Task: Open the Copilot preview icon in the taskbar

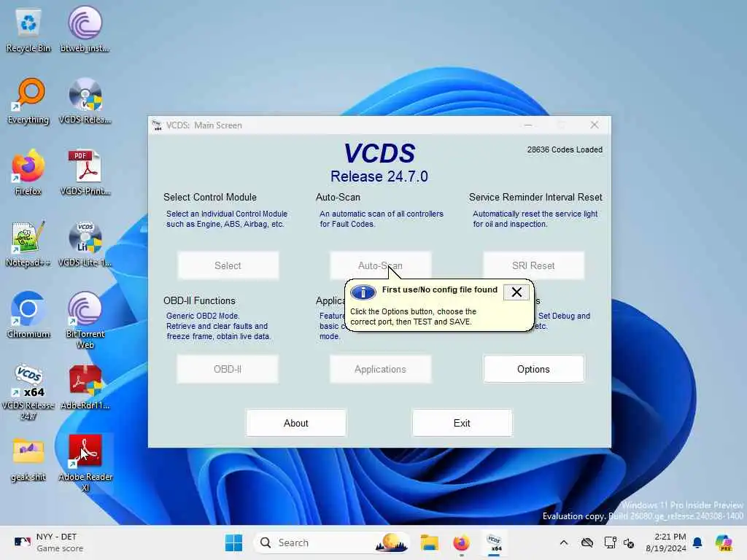Action: tap(724, 542)
